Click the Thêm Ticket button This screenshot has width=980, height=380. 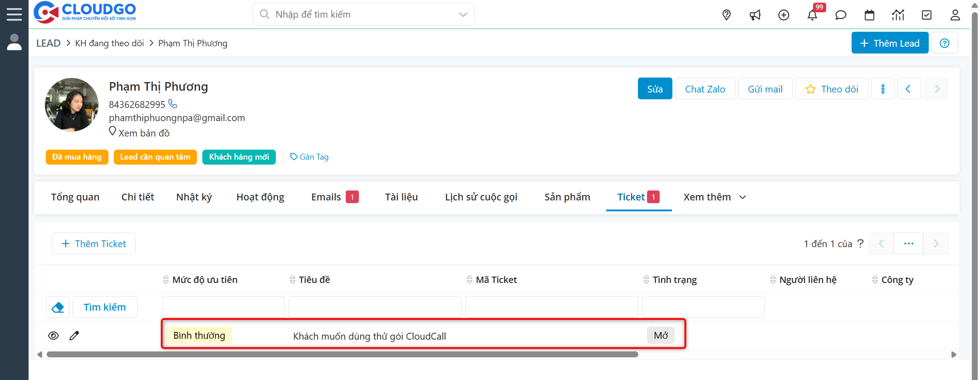click(93, 244)
